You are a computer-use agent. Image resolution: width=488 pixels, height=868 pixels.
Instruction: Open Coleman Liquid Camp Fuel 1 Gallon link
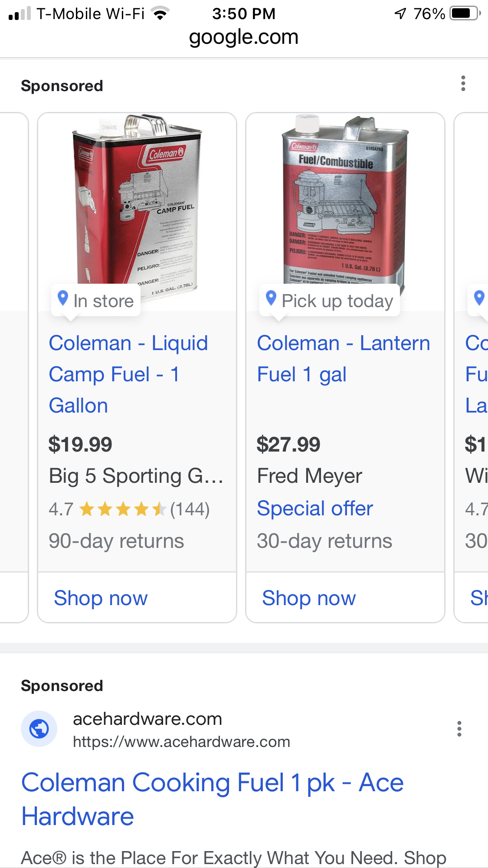(128, 374)
